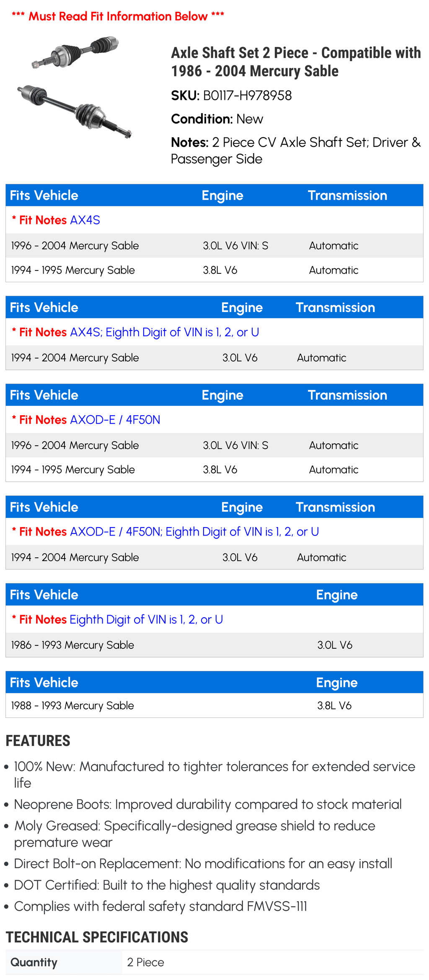The height and width of the screenshot is (980, 429).
Task: Click the Quantity 2 Piece specification row
Action: coord(214,962)
